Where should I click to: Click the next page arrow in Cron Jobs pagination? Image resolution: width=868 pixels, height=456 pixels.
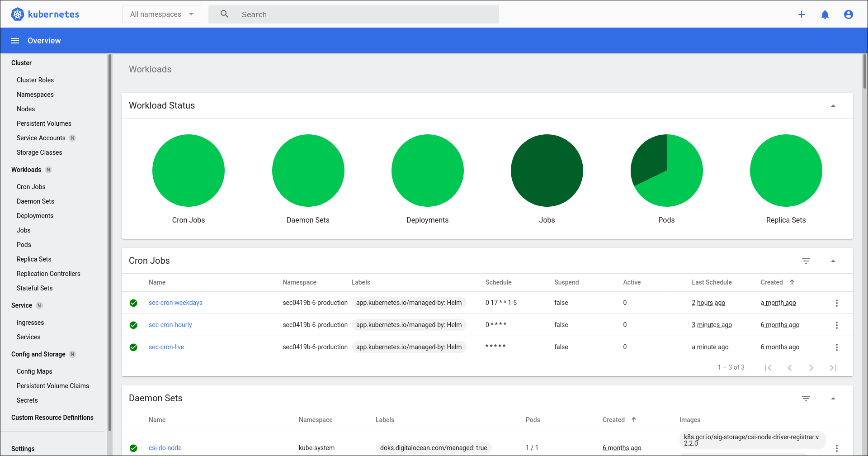click(x=812, y=367)
